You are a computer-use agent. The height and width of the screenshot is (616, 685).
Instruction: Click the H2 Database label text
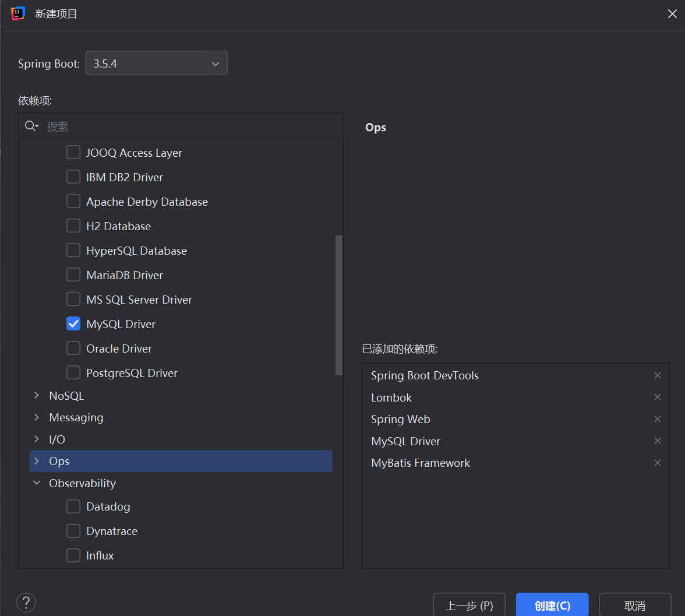(x=118, y=226)
